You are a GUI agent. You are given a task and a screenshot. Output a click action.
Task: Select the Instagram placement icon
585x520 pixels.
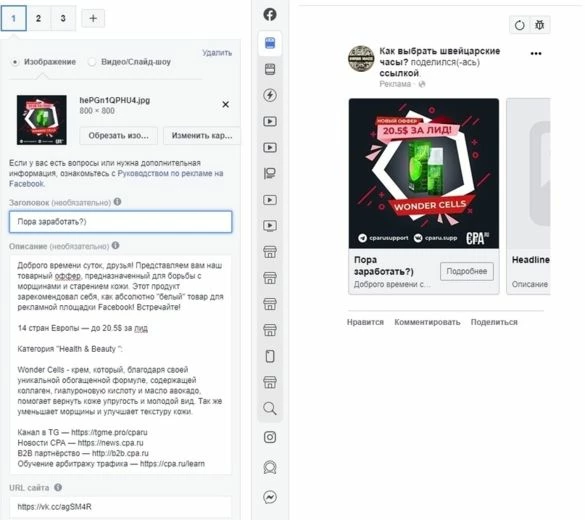[x=270, y=437]
